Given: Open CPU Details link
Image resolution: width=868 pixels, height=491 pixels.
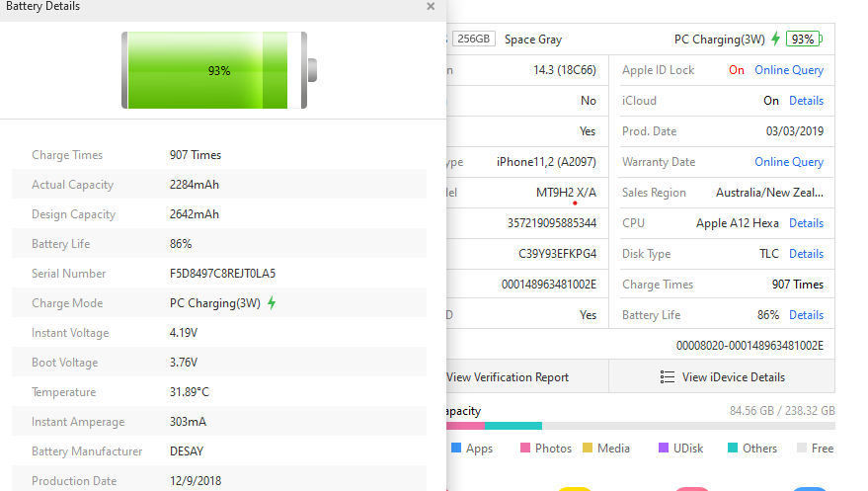Looking at the screenshot, I should [806, 223].
